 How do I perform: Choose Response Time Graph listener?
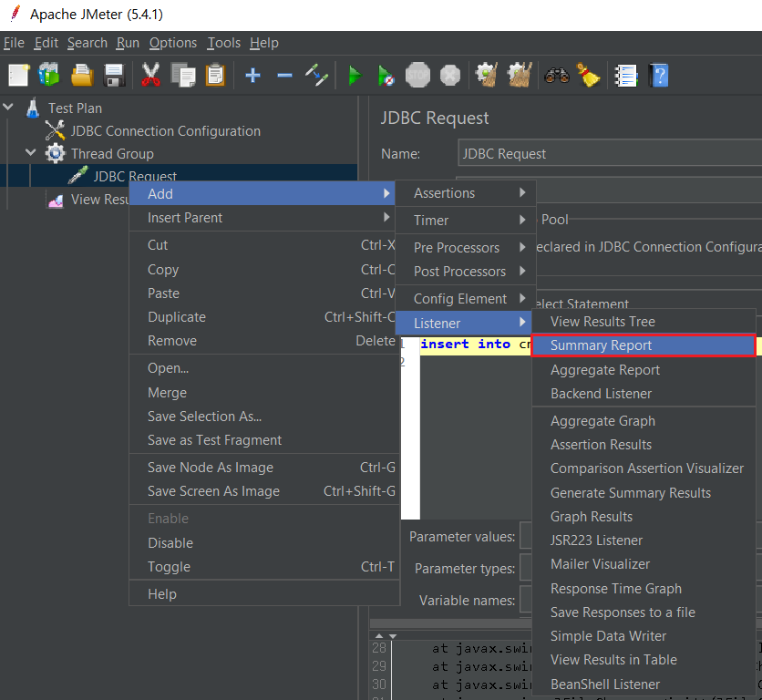[644, 588]
